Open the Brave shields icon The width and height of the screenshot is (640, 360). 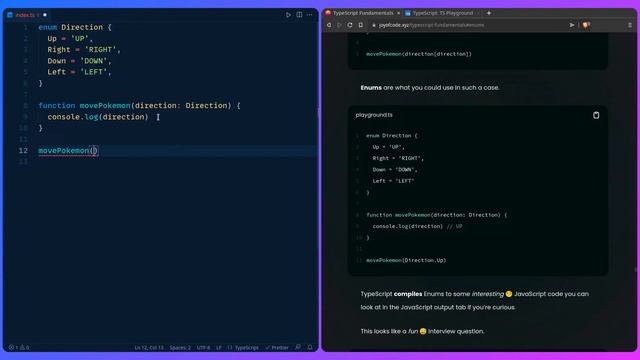586,25
